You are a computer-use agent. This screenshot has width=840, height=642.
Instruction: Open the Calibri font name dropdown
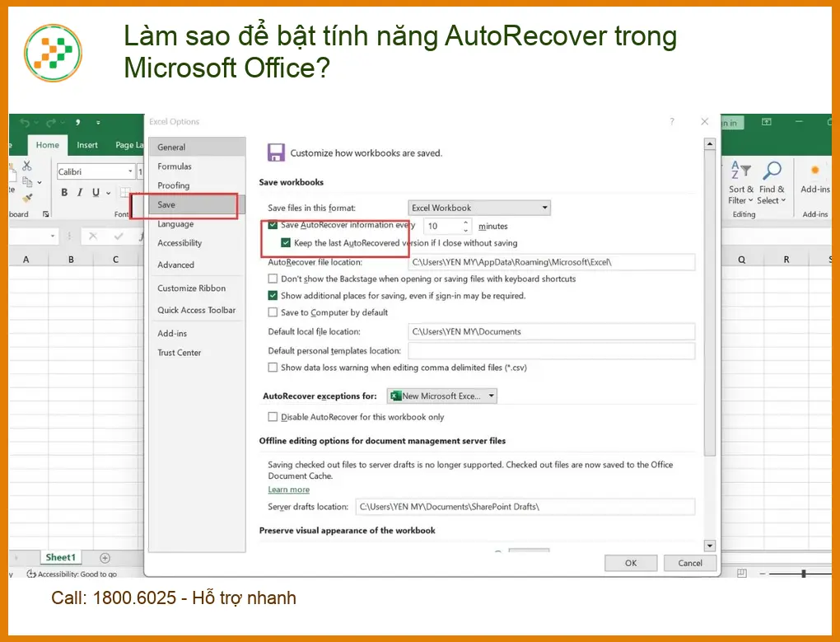pos(130,171)
